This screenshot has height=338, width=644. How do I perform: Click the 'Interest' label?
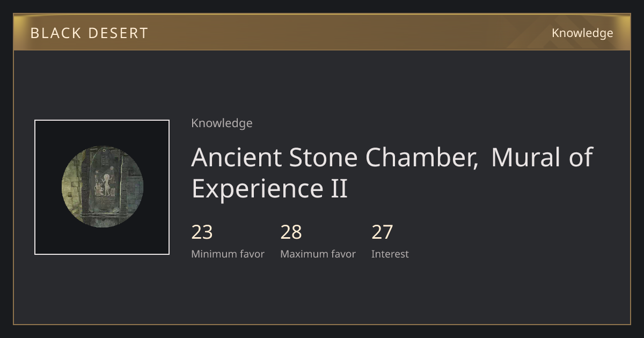click(390, 254)
